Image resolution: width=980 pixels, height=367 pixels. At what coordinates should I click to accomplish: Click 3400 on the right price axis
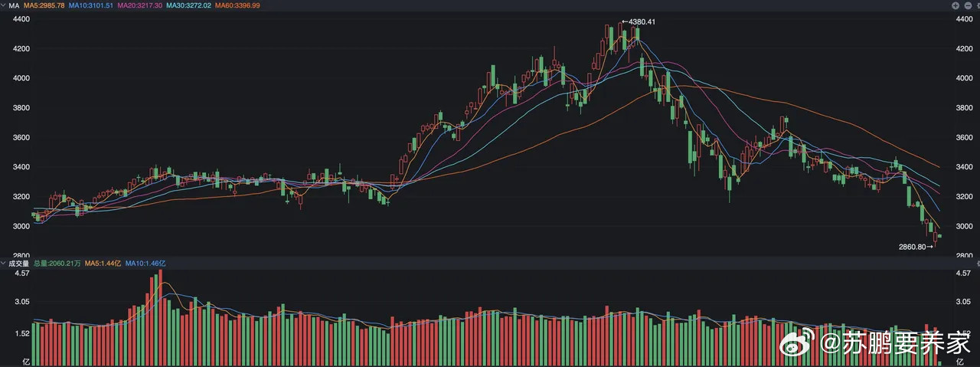tap(965, 167)
